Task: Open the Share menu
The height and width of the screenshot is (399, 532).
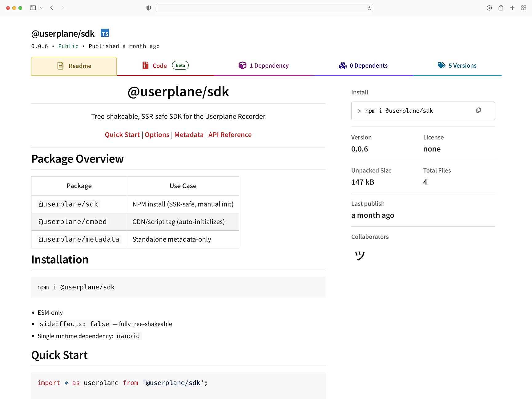Action: [x=501, y=8]
